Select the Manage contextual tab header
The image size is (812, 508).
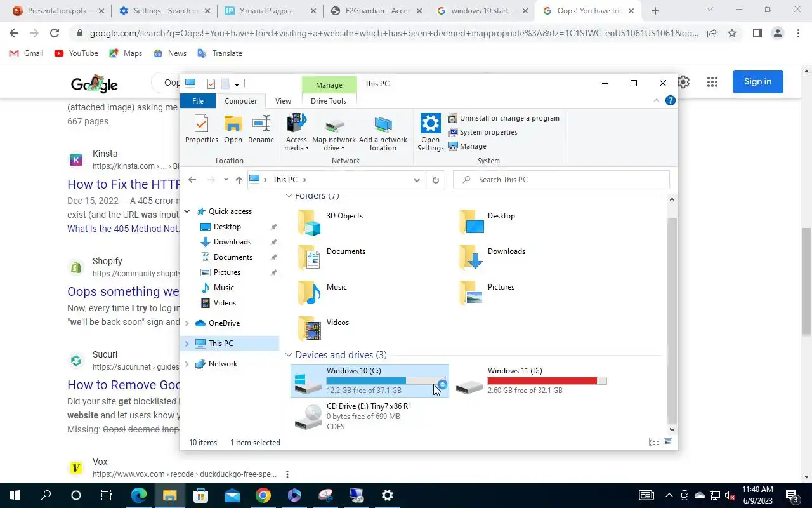[x=329, y=84]
